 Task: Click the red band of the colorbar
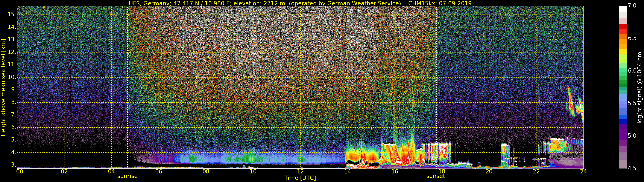tap(623, 29)
